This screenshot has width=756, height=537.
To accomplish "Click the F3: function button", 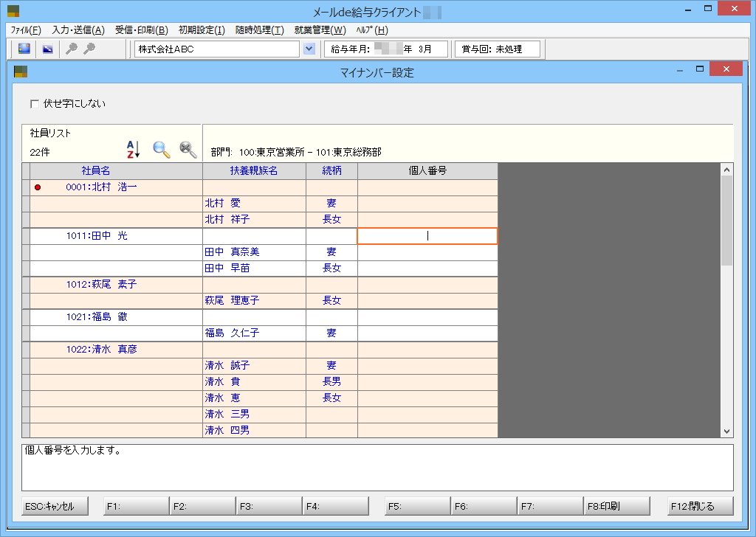I will coord(269,506).
